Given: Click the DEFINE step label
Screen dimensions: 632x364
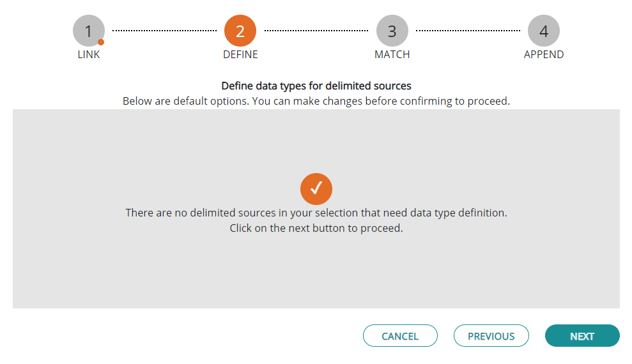Looking at the screenshot, I should (x=240, y=54).
